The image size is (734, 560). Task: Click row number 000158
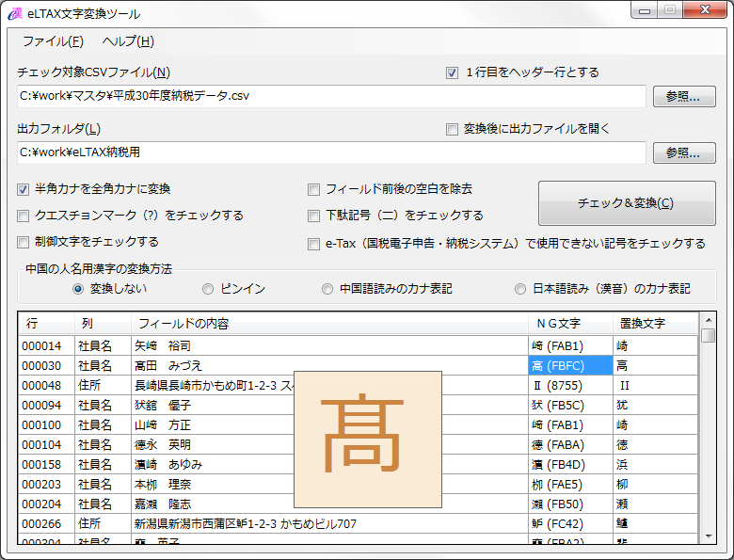click(x=46, y=465)
